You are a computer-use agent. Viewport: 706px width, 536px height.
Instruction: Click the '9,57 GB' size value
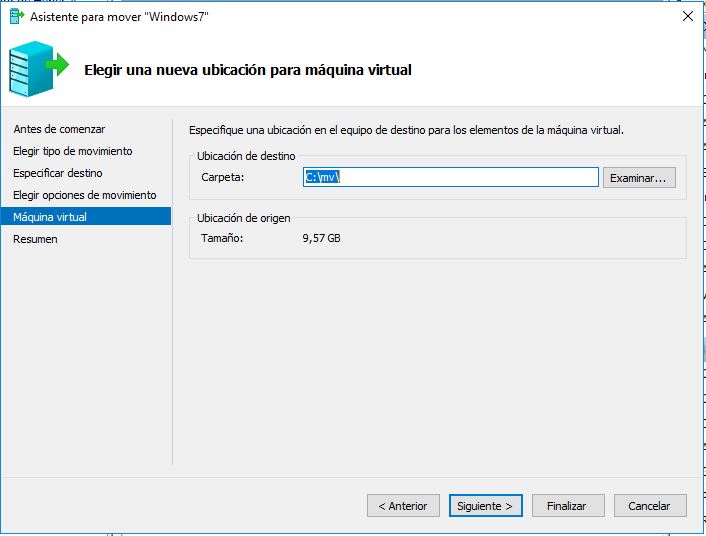[321, 238]
